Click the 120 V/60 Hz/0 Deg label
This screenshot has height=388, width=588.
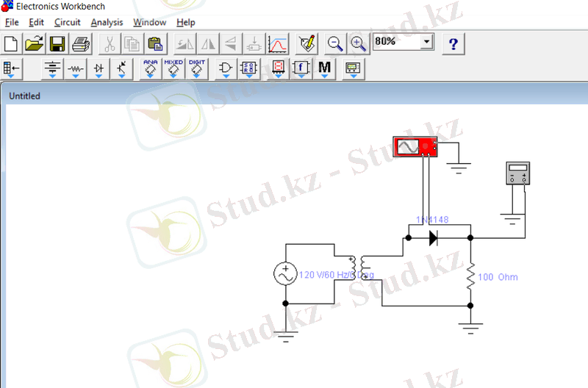pyautogui.click(x=336, y=275)
